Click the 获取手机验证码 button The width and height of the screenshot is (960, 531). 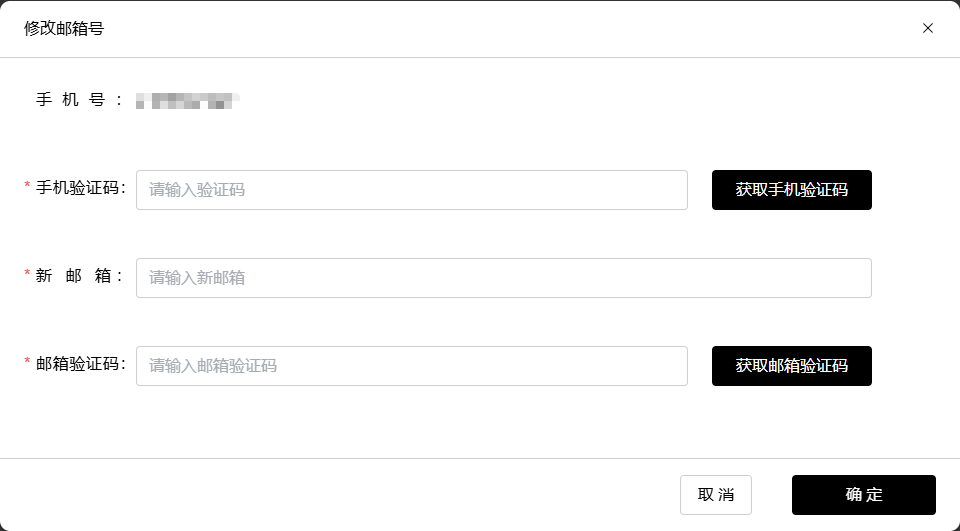[791, 190]
